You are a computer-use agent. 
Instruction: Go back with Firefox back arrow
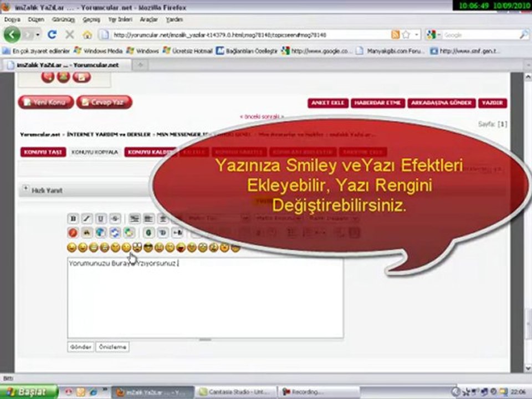tap(12, 34)
